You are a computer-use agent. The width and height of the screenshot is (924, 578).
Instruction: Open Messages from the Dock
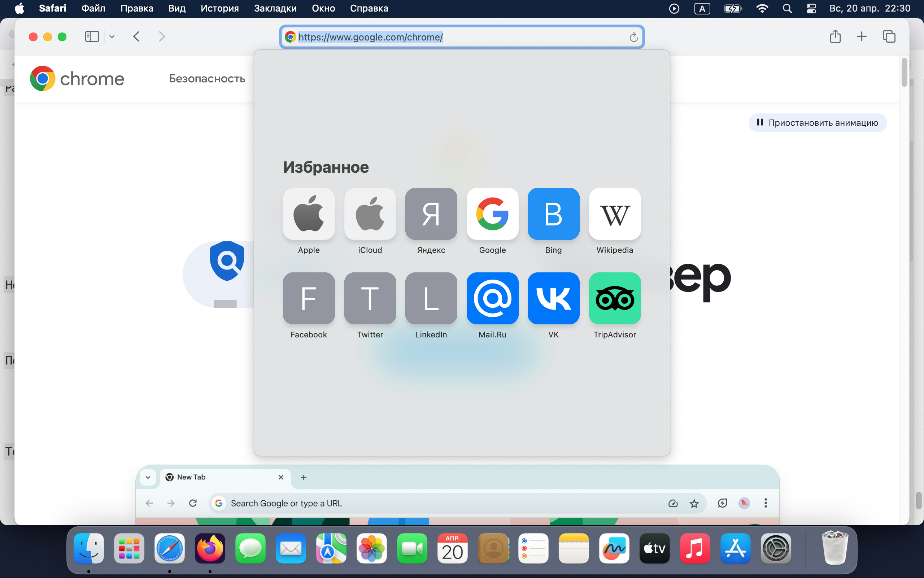(250, 548)
